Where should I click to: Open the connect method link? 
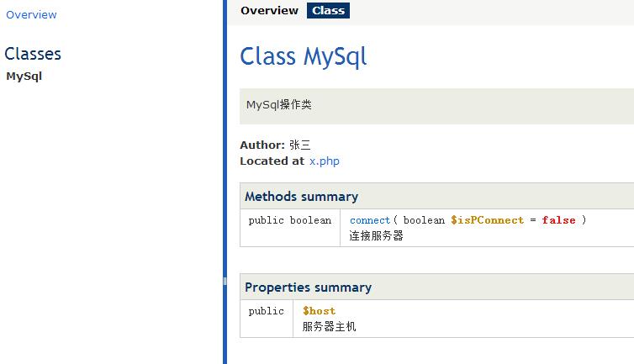coord(370,220)
